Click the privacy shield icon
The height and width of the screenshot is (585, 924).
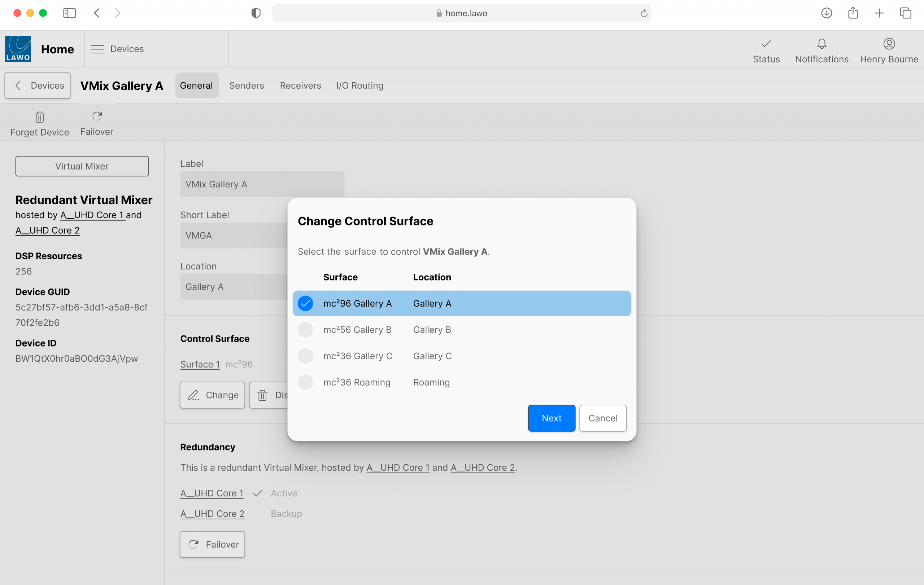(256, 13)
